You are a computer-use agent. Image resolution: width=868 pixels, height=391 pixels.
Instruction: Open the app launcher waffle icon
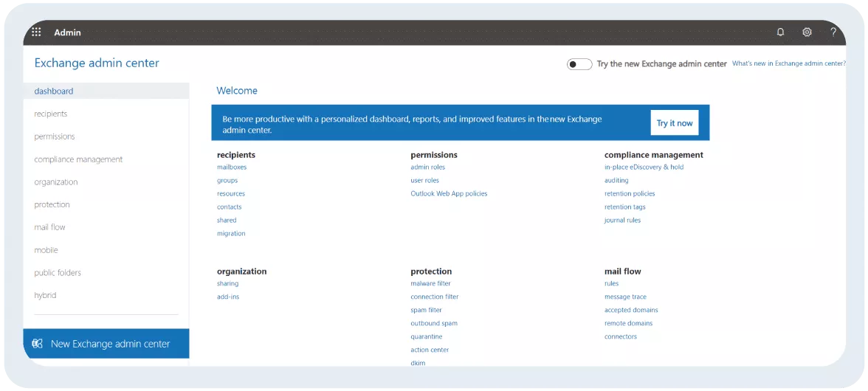click(x=37, y=32)
